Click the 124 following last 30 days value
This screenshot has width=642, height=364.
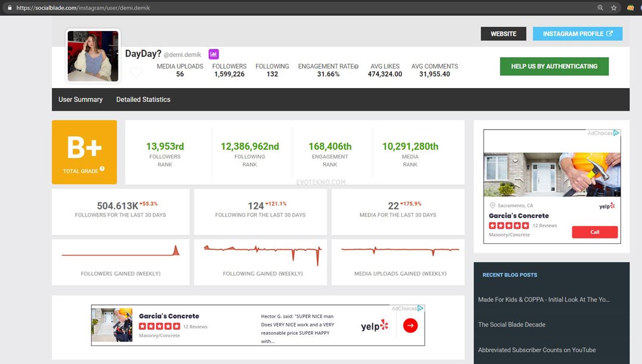[x=256, y=206]
